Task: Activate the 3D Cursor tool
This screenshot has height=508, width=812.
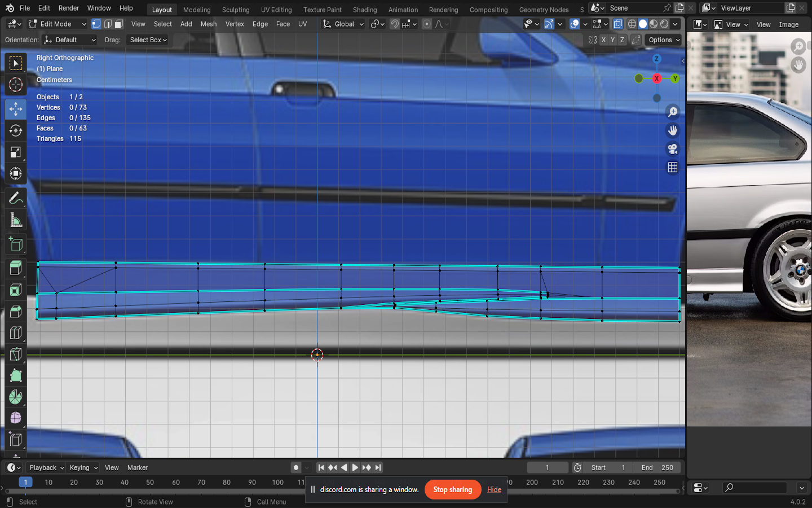Action: [16, 85]
